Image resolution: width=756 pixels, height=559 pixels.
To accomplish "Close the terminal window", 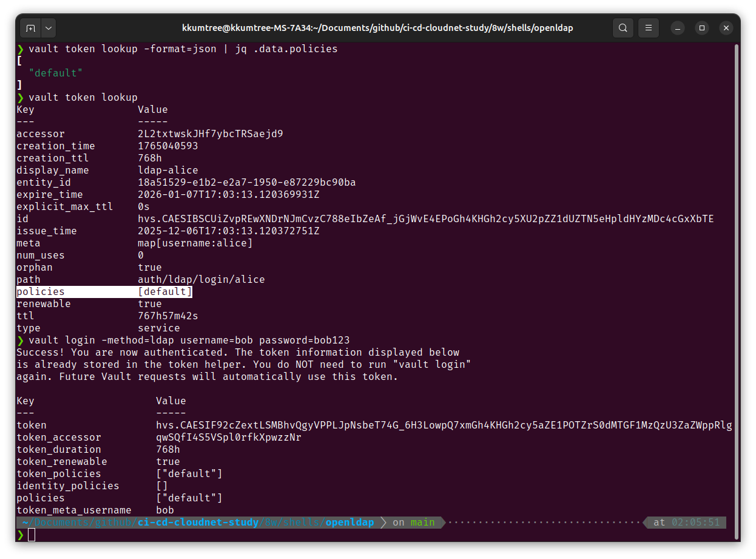I will pos(726,28).
